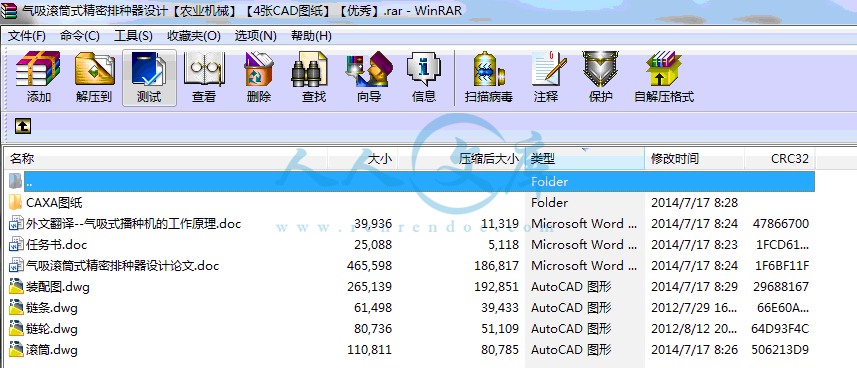Click the CAXA图纸 folder icon

16,203
